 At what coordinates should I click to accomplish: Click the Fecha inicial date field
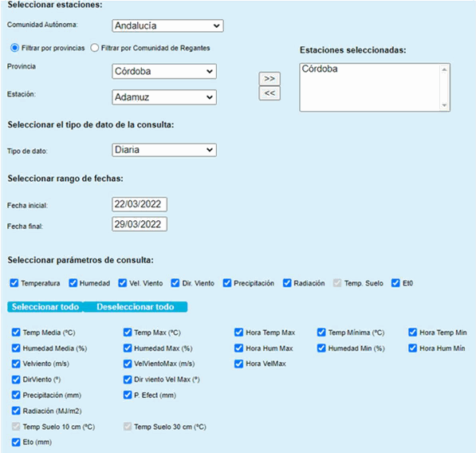coord(140,204)
